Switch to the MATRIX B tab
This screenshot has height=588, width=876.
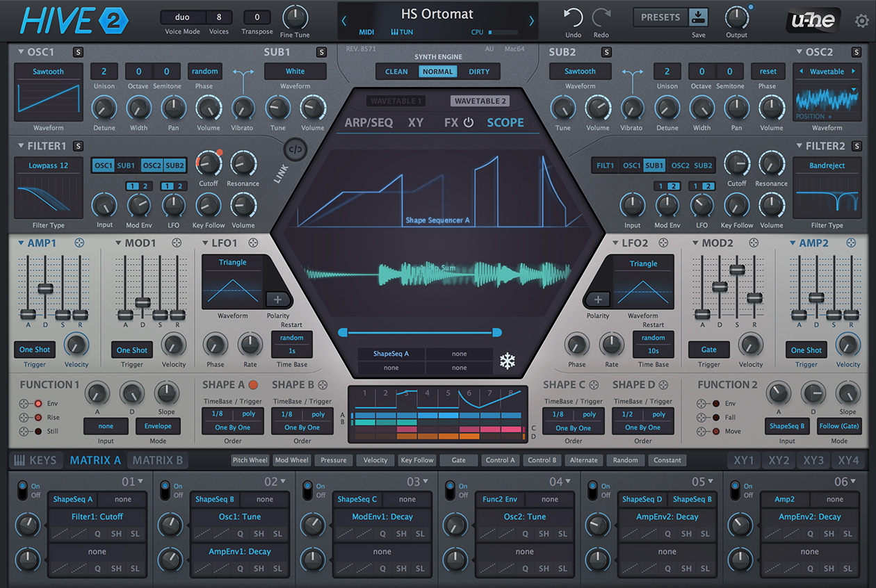pyautogui.click(x=157, y=460)
